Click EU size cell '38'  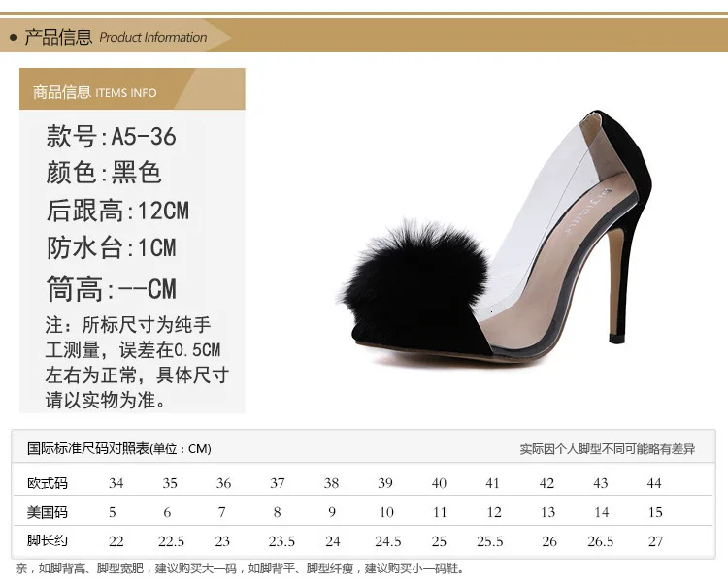click(x=331, y=483)
